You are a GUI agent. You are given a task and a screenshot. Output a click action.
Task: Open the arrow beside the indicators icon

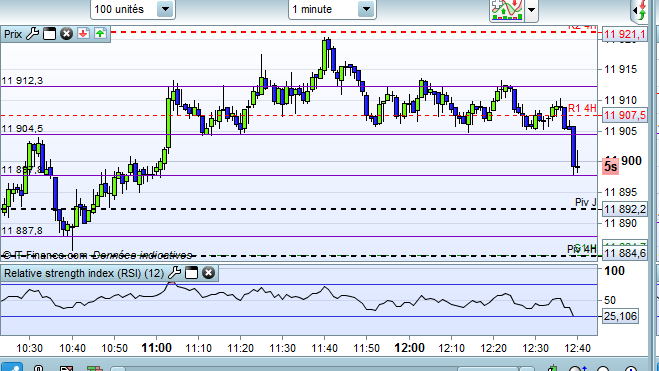532,9
